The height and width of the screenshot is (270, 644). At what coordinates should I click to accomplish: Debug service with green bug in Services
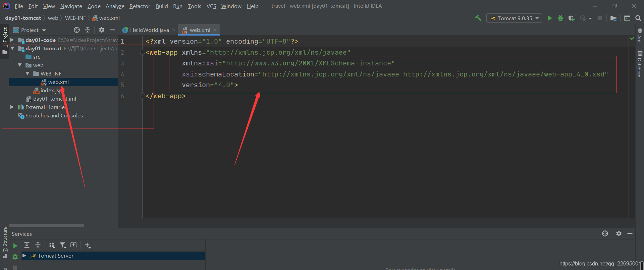(15, 257)
